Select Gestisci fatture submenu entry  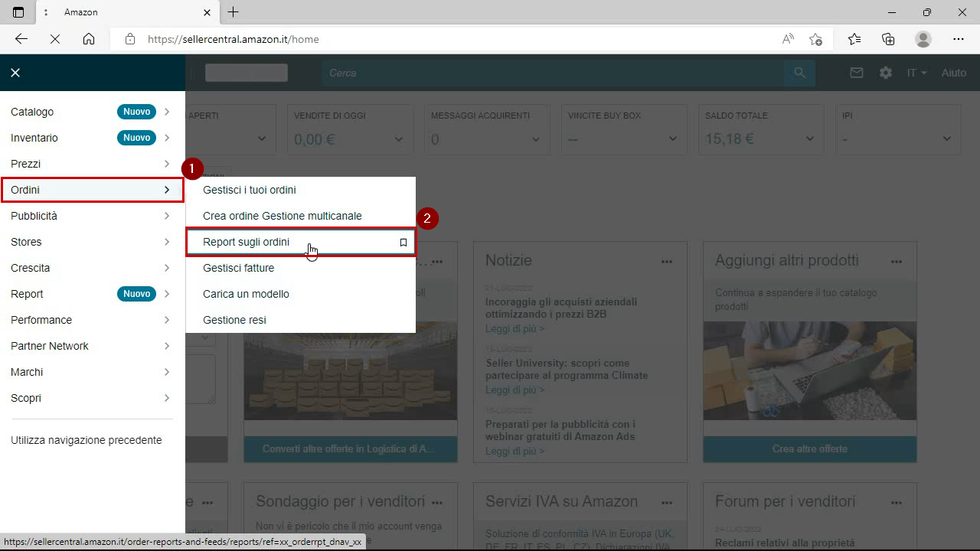tap(239, 268)
